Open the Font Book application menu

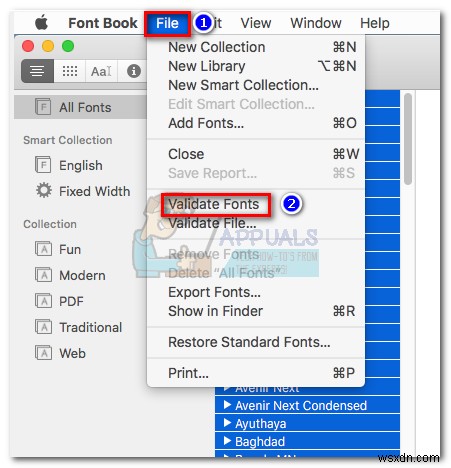pyautogui.click(x=103, y=23)
